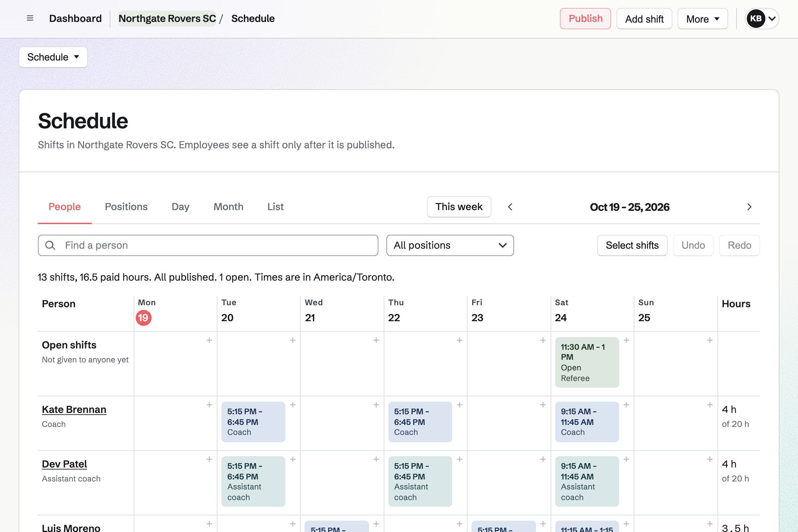Add Luis Moreno shift on Monday plus

209,523
